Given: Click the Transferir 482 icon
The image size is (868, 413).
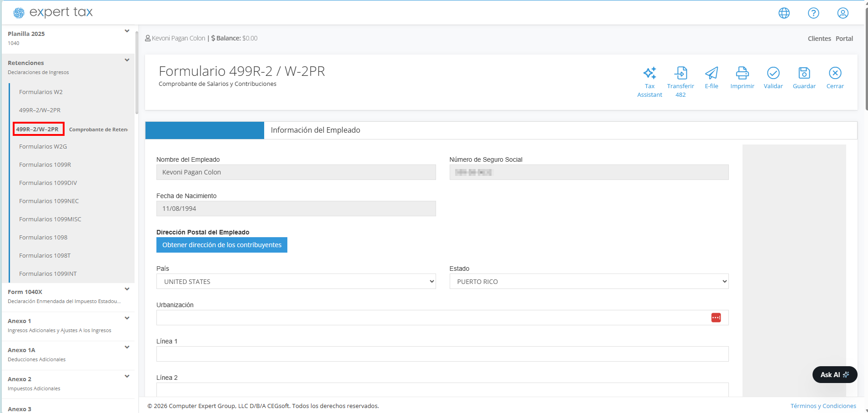Looking at the screenshot, I should click(x=681, y=73).
